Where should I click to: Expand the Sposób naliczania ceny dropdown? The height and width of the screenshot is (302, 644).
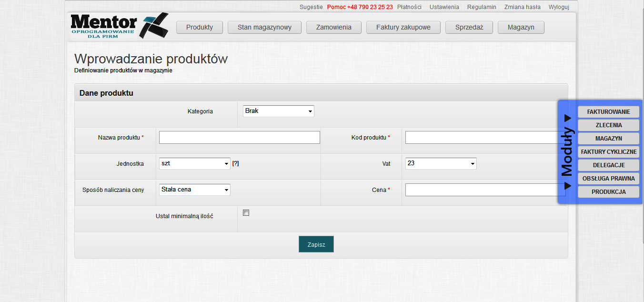coord(194,190)
